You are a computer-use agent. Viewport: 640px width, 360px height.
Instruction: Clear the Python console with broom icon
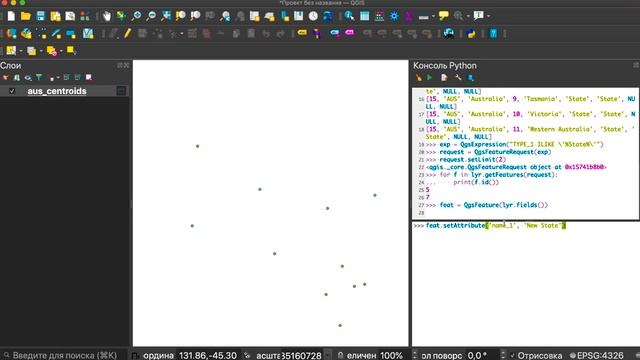click(x=418, y=78)
